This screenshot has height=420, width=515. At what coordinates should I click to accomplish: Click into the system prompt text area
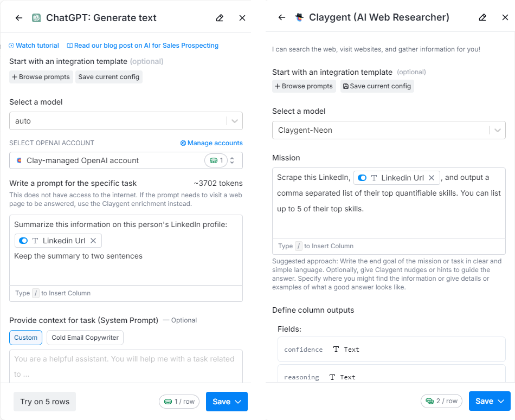[x=126, y=366]
